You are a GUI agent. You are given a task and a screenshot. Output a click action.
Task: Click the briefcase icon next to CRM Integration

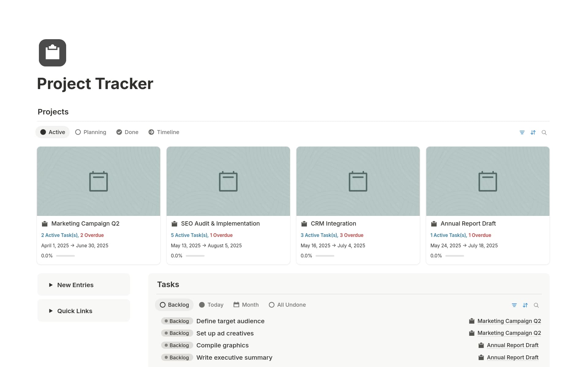coord(303,223)
